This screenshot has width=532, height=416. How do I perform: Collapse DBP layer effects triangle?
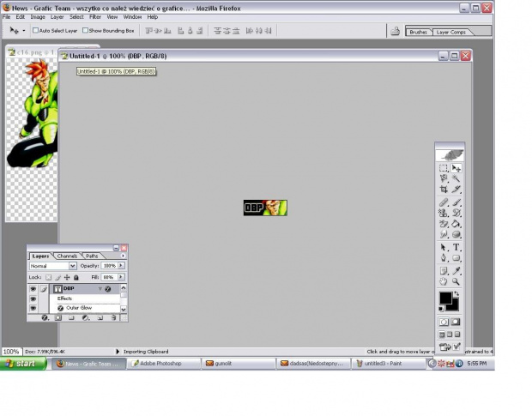pyautogui.click(x=100, y=289)
